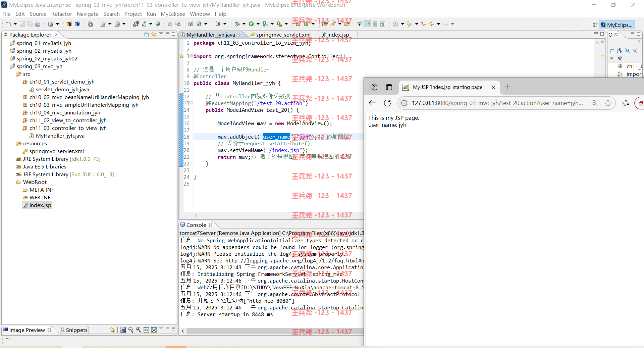Image resolution: width=644 pixels, height=348 pixels.
Task: Click the camera capture icon in the toolbar
Action: (x=218, y=24)
